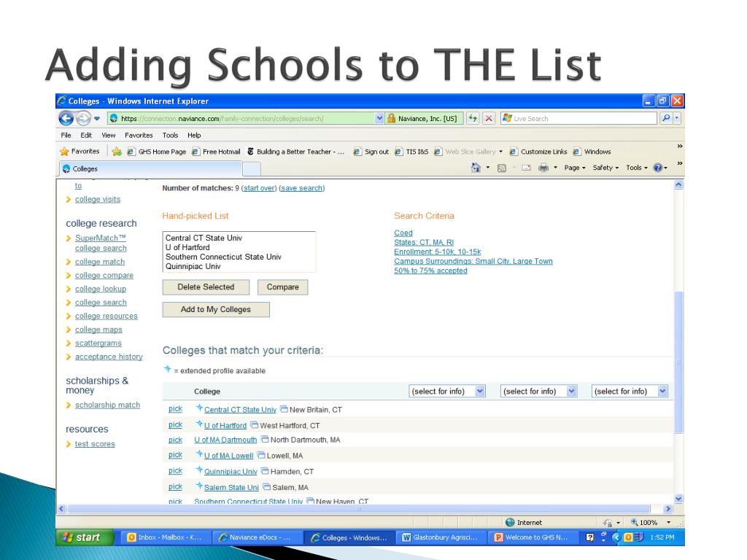Screen dimensions: 747x560
Task: Click pick link for U of MA Dartmouth
Action: point(175,440)
